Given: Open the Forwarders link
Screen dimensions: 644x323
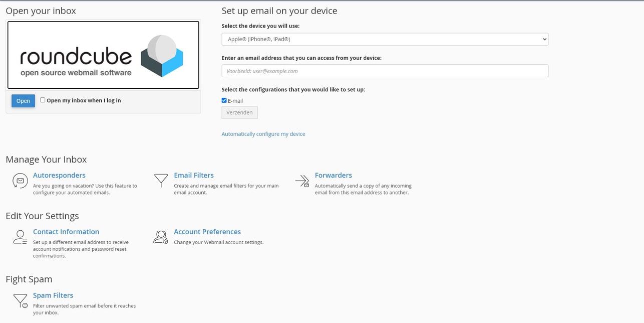Looking at the screenshot, I should pyautogui.click(x=333, y=175).
